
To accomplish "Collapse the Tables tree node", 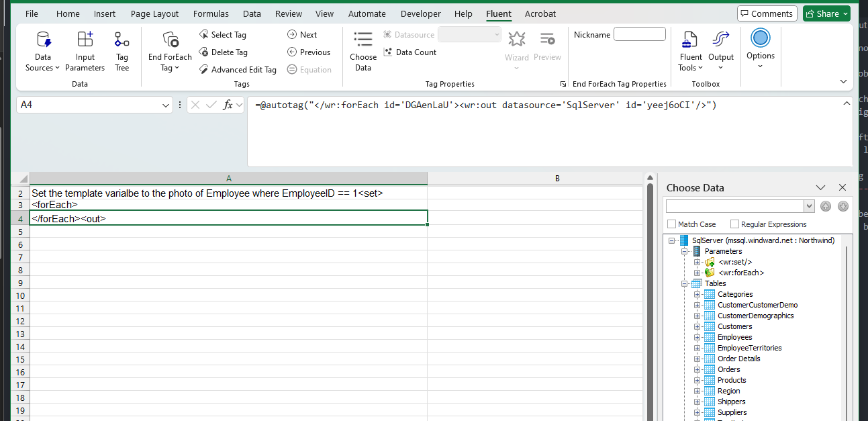I will coord(685,283).
